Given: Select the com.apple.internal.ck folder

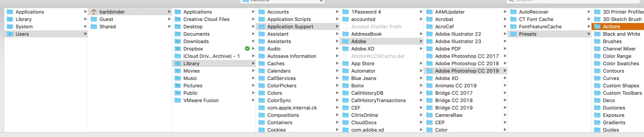Looking at the screenshot, I should [x=298, y=108].
